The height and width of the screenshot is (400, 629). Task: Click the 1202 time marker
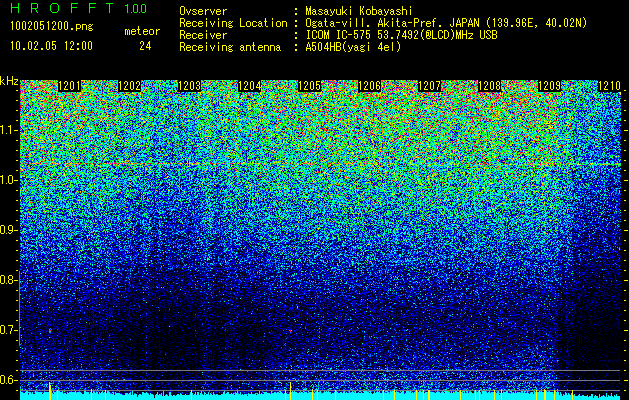[129, 86]
